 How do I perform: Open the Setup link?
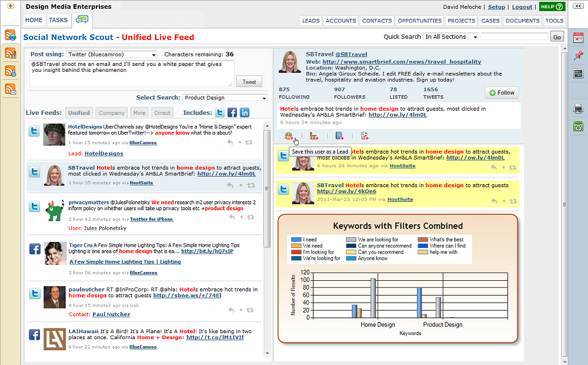click(496, 6)
